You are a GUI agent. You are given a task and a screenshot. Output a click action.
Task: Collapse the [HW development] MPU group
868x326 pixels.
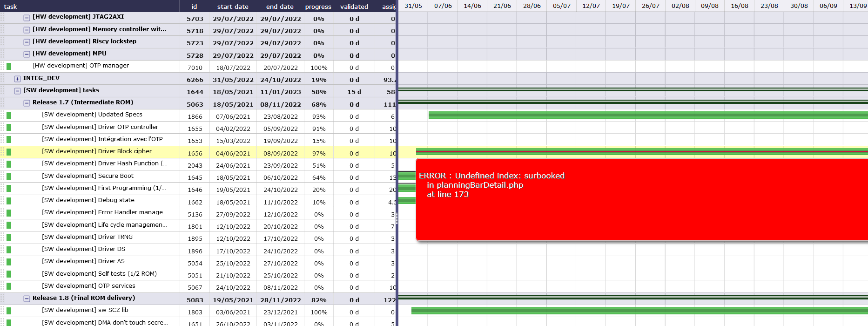click(x=27, y=54)
